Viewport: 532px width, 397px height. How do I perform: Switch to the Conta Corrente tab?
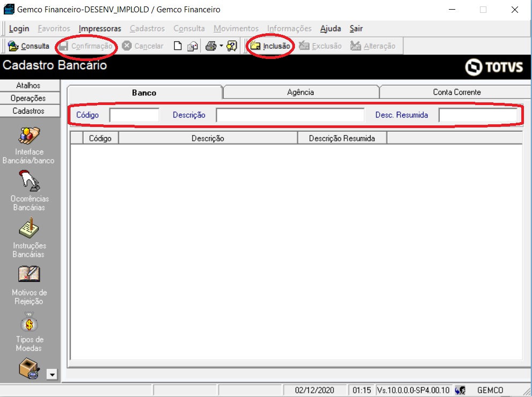point(457,92)
